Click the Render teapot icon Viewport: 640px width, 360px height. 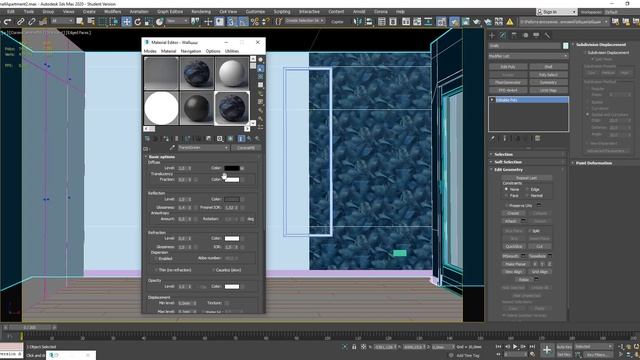[x=476, y=22]
